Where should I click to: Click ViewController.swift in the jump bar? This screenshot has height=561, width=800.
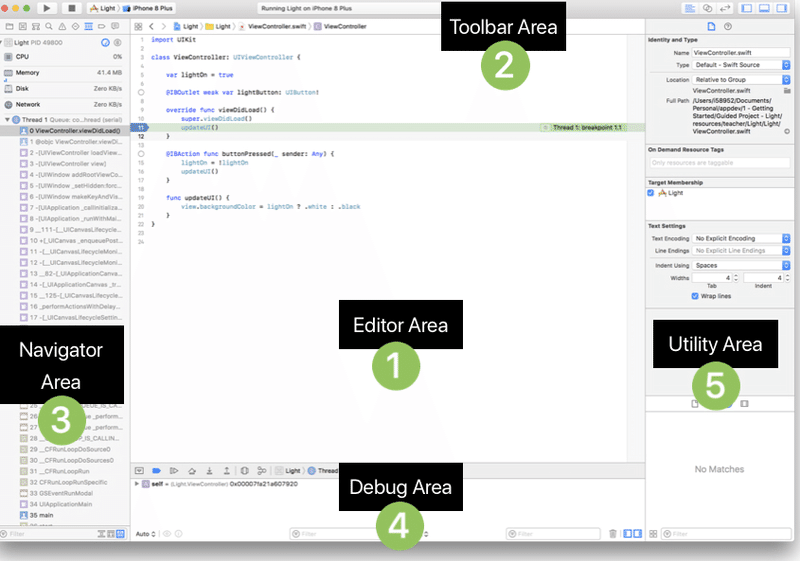pyautogui.click(x=272, y=27)
